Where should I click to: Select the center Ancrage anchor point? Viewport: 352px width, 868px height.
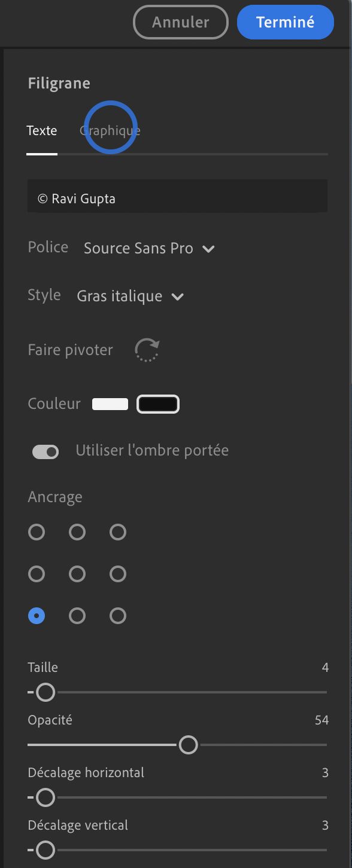77,574
